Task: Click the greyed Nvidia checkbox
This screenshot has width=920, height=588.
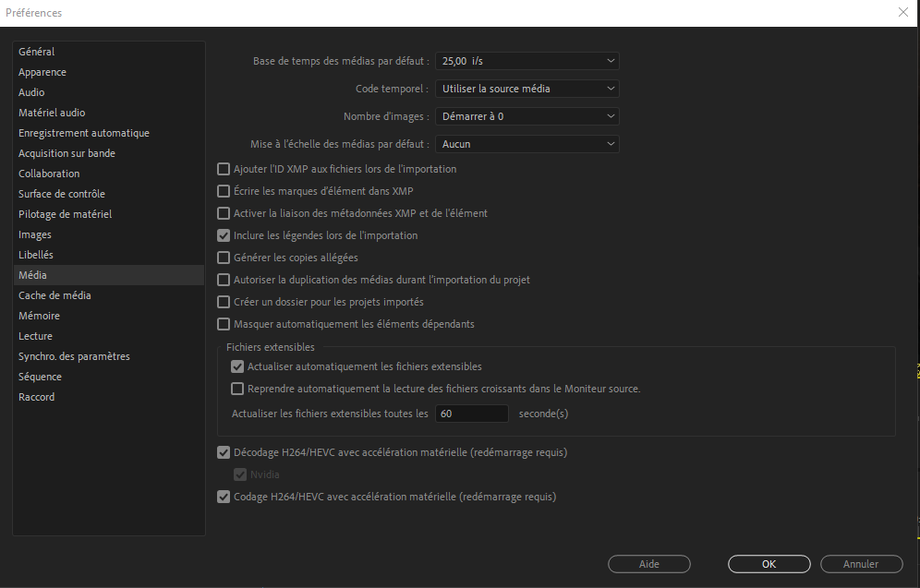Action: pos(240,474)
